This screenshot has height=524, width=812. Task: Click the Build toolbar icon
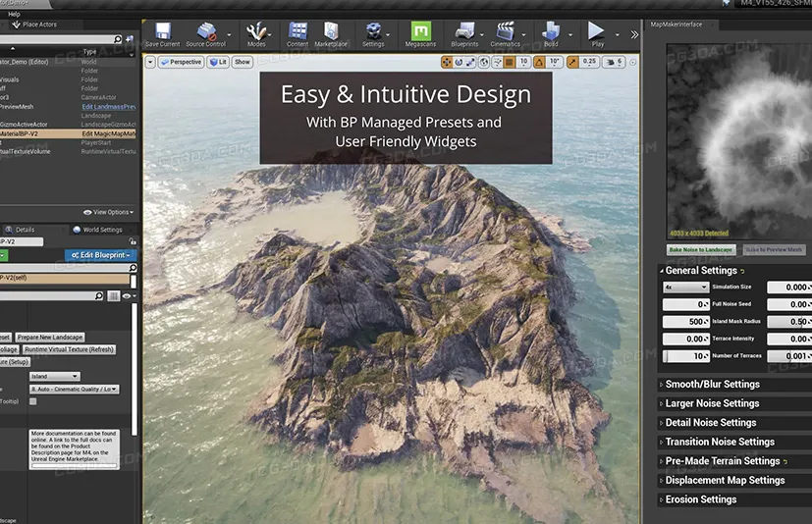click(551, 34)
